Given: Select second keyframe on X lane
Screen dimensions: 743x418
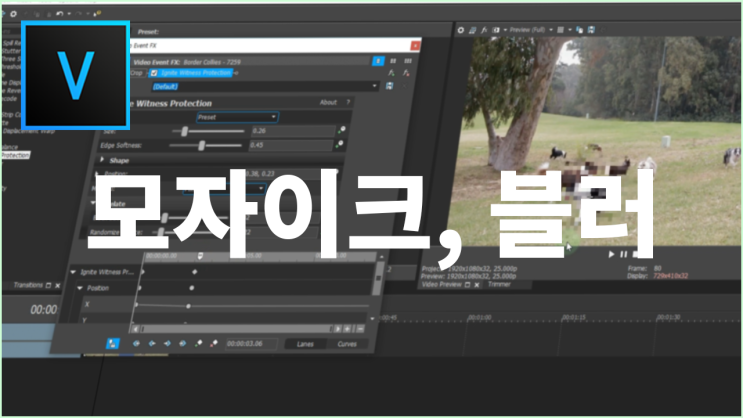Looking at the screenshot, I should point(188,307).
